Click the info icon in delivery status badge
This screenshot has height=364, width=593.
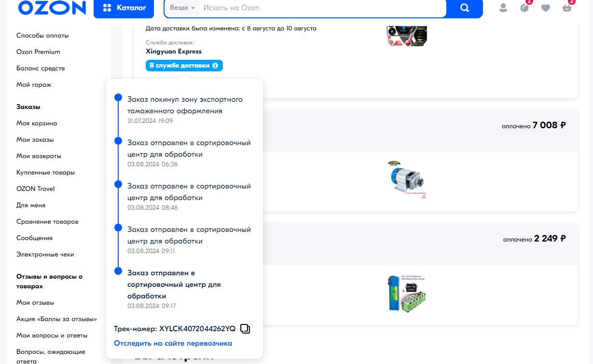click(215, 66)
